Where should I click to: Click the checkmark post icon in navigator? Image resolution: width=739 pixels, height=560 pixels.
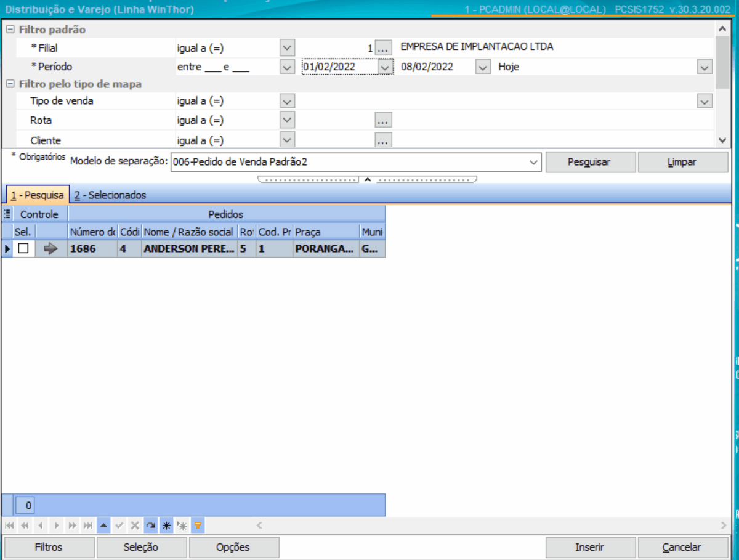[119, 526]
